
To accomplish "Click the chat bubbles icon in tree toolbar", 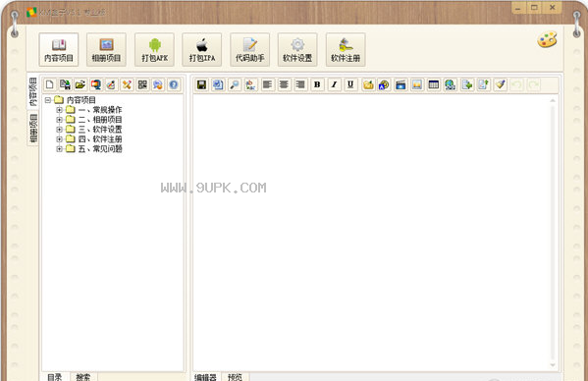I will click(158, 84).
